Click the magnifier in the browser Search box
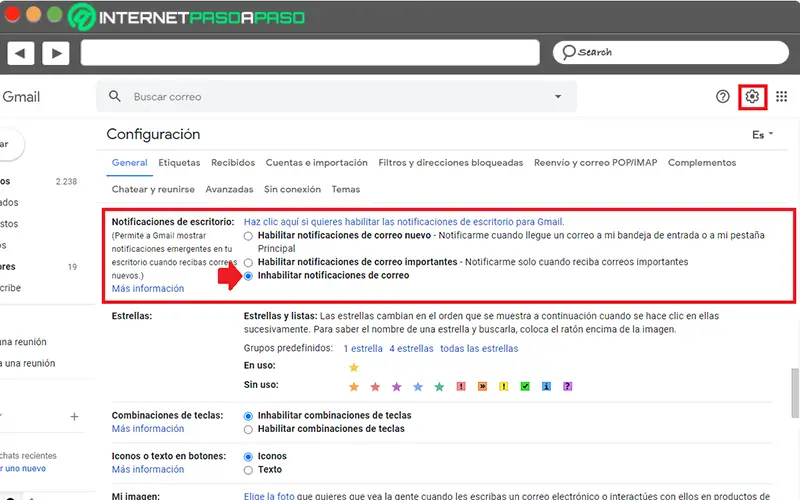This screenshot has width=800, height=500. [569, 52]
